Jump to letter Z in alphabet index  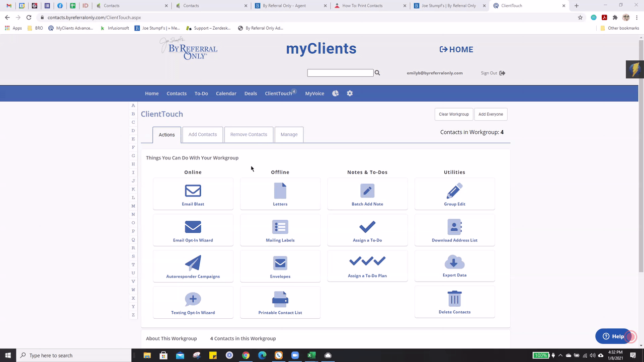tap(133, 315)
